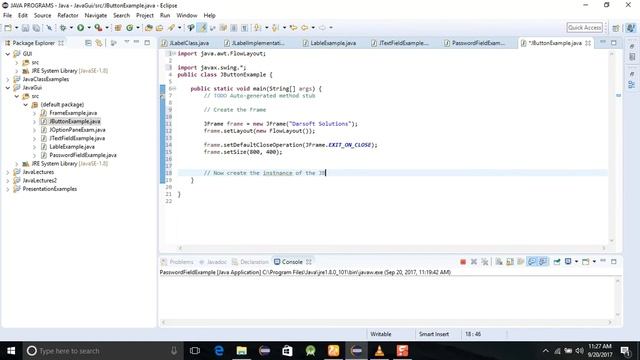
Task: Expand the JavaClassExamples project
Action: pos(8,79)
